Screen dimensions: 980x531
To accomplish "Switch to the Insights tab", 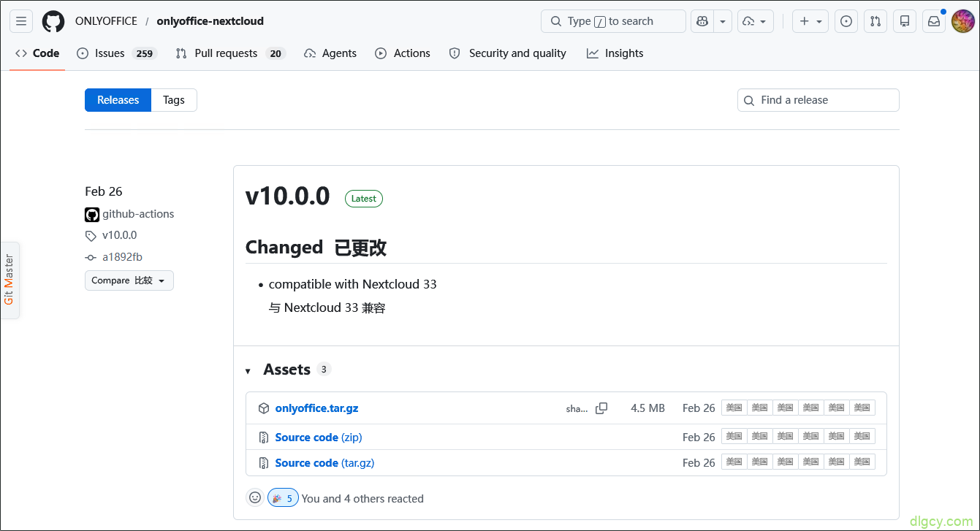I will click(x=615, y=53).
